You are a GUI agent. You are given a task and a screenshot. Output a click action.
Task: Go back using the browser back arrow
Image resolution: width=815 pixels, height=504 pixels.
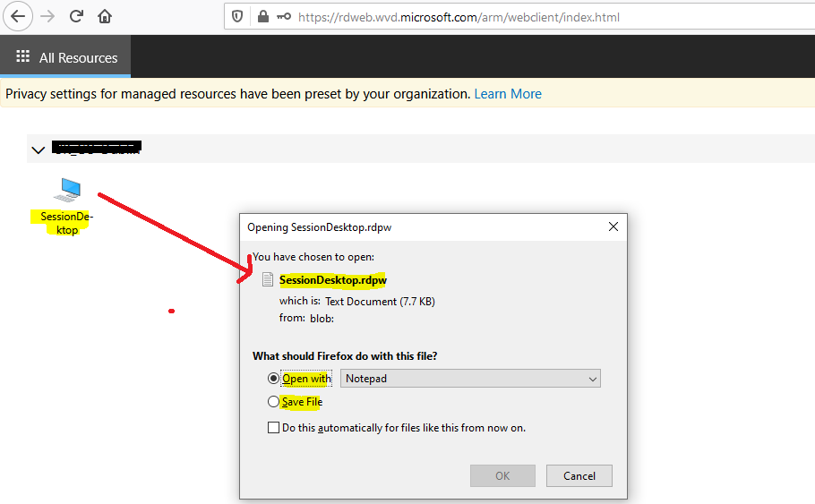pyautogui.click(x=18, y=17)
